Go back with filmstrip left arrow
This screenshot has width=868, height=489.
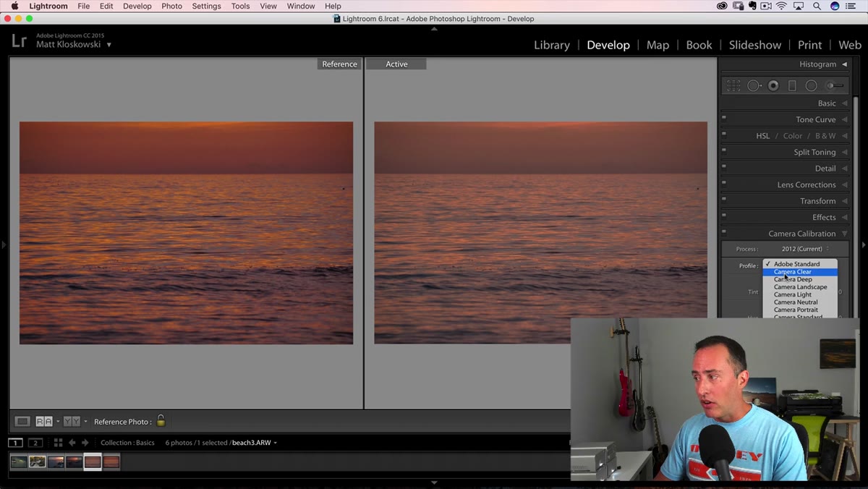click(x=72, y=443)
